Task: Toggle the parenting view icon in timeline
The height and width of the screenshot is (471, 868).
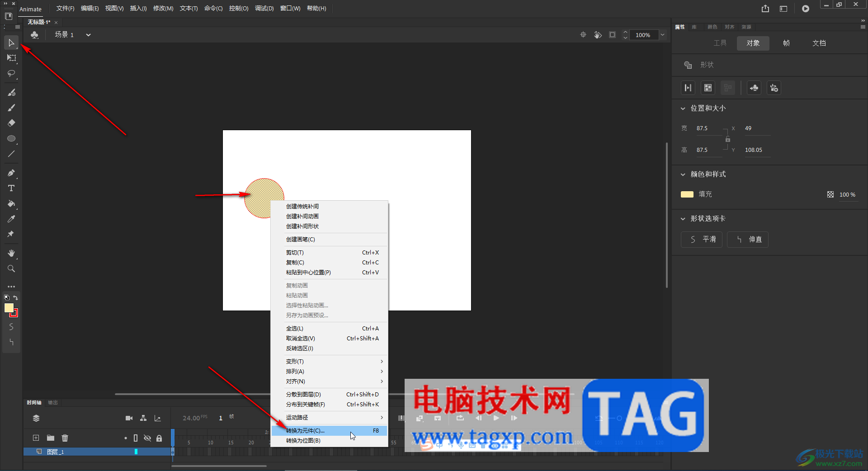Action: coord(143,418)
